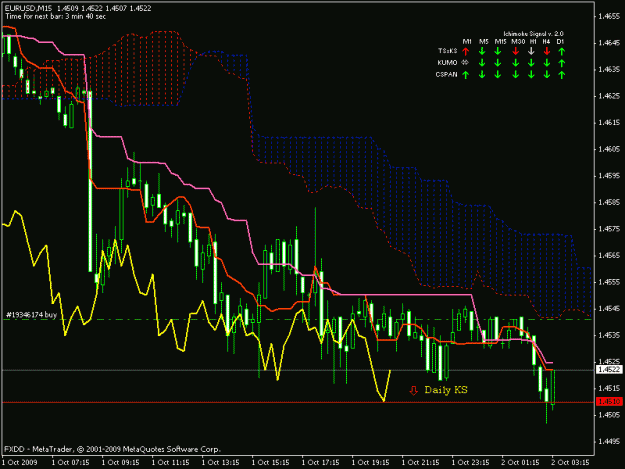Select the 'Daily KS' chart label
625x469 pixels.
[446, 390]
